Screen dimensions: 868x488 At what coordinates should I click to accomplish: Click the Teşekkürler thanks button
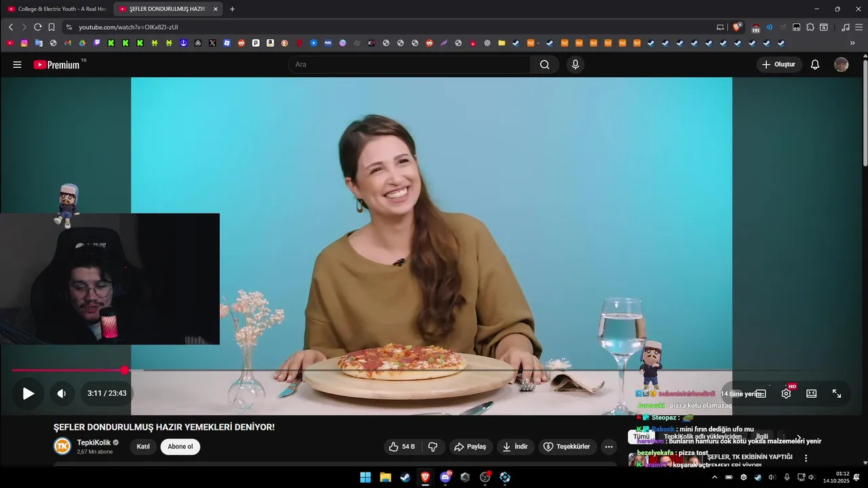point(568,447)
